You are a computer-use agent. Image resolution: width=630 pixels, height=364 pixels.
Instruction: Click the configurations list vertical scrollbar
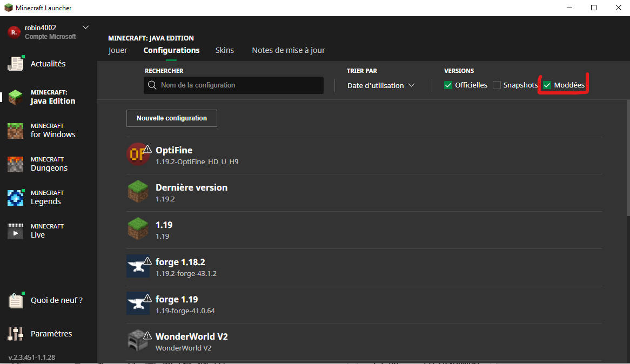628,157
